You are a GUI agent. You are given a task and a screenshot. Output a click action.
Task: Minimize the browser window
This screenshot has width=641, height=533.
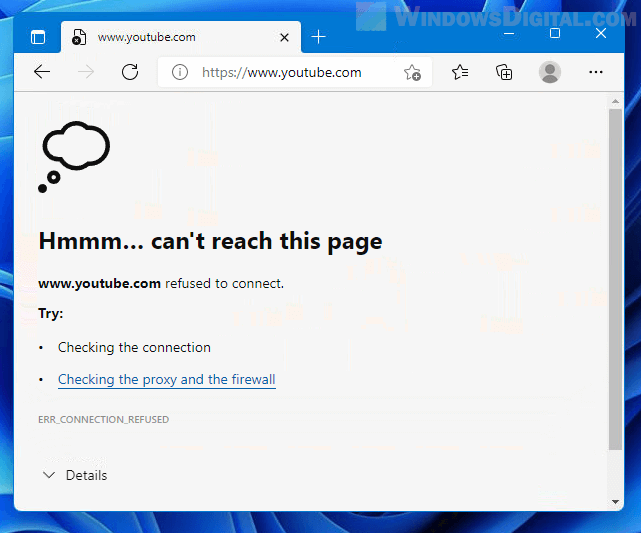tap(509, 33)
